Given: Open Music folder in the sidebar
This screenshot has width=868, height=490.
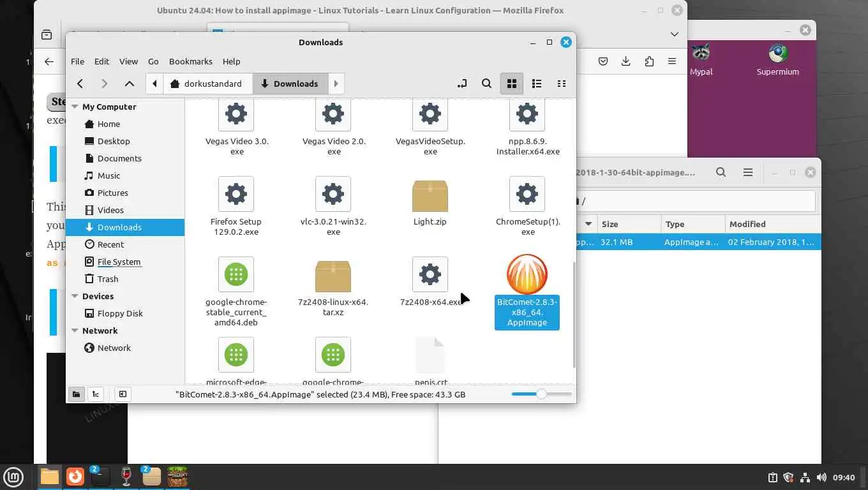Looking at the screenshot, I should [125, 175].
